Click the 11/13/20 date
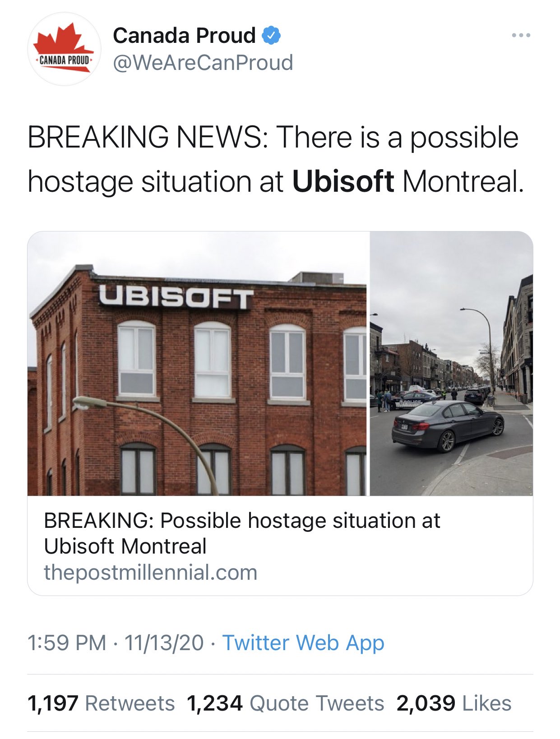This screenshot has width=560, height=739. [x=164, y=642]
